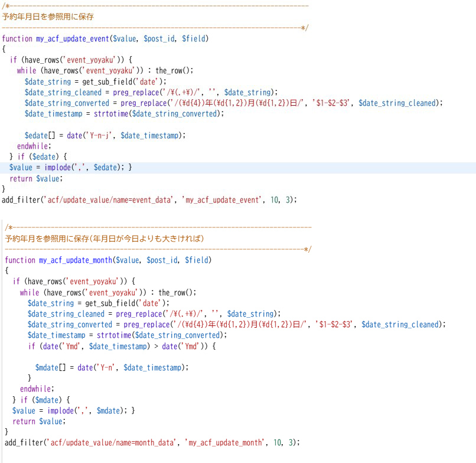Click the function name my_acf_update_month declaration
Image resolution: width=476 pixels, height=463 pixels.
[76, 260]
